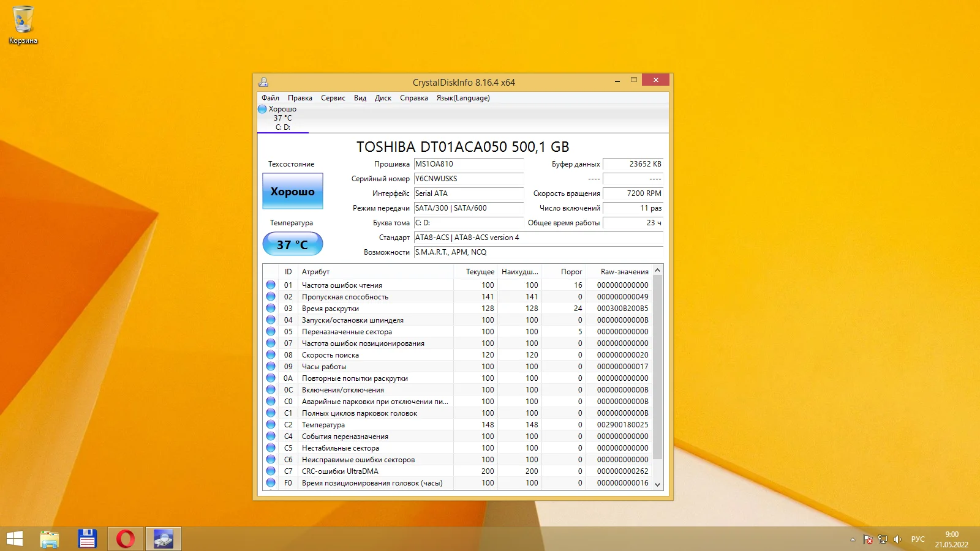The image size is (980, 551).
Task: Click the attribute list vertical scrollbar thumb
Action: 658,367
